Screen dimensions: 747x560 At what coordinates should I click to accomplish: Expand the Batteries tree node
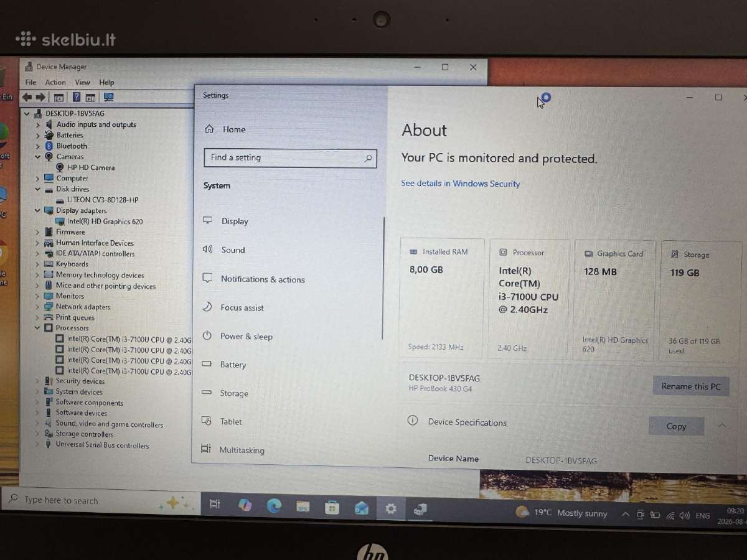[37, 135]
